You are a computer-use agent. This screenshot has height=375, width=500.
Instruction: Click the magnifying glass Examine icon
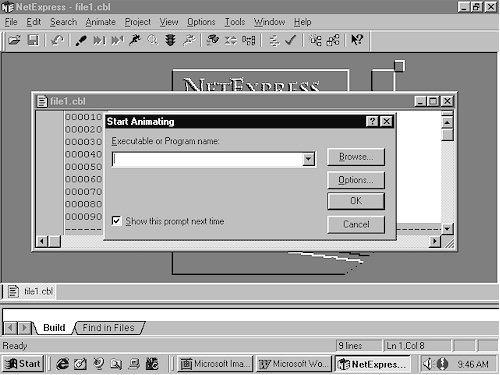coord(153,40)
